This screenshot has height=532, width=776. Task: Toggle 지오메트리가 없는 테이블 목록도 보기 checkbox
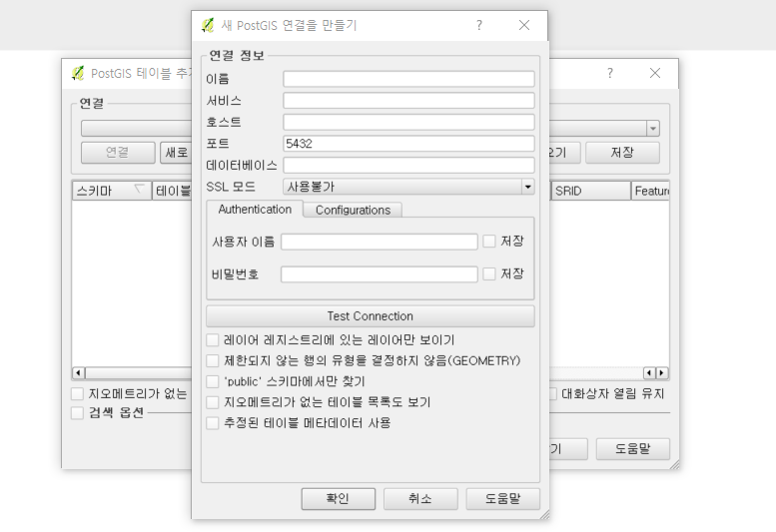click(x=213, y=402)
